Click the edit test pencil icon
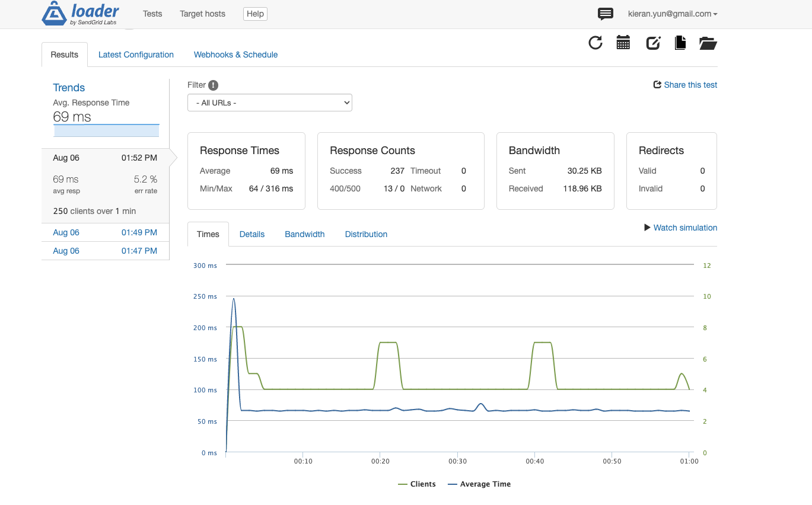 pos(653,43)
